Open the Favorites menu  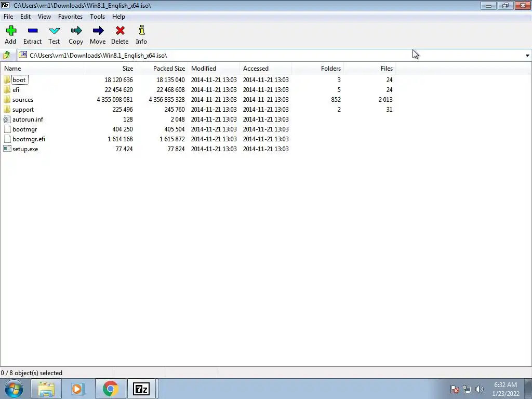tap(70, 16)
